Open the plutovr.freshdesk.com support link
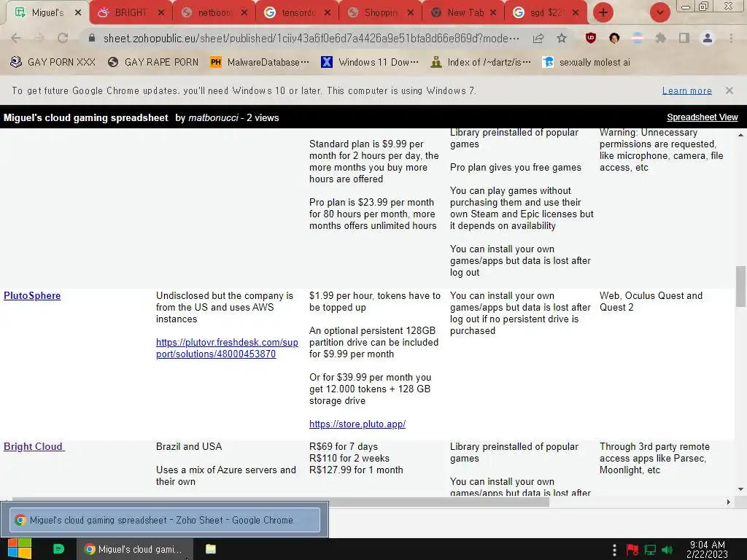The image size is (747, 560). click(x=227, y=348)
